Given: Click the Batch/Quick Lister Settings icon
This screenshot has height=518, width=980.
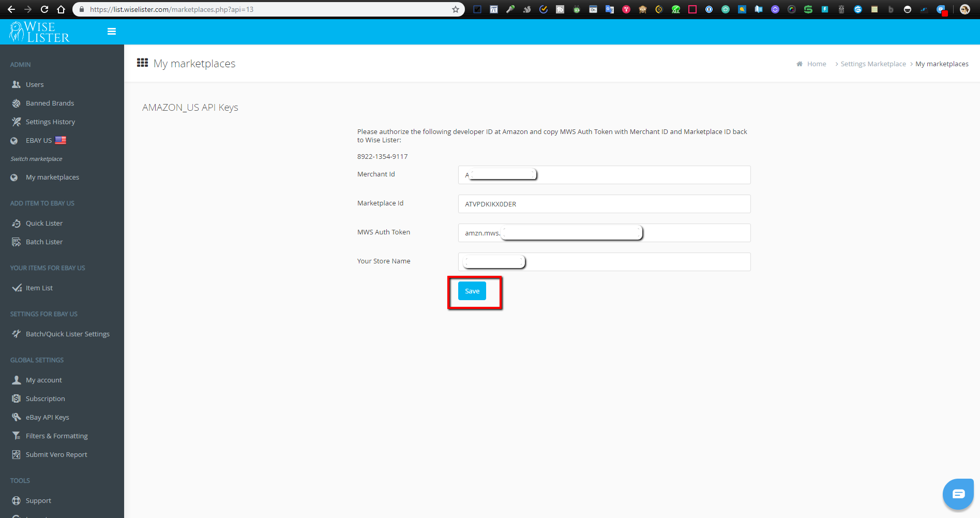Looking at the screenshot, I should point(16,334).
